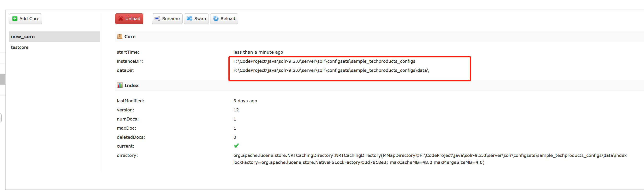Select new_core in the core list

point(54,37)
